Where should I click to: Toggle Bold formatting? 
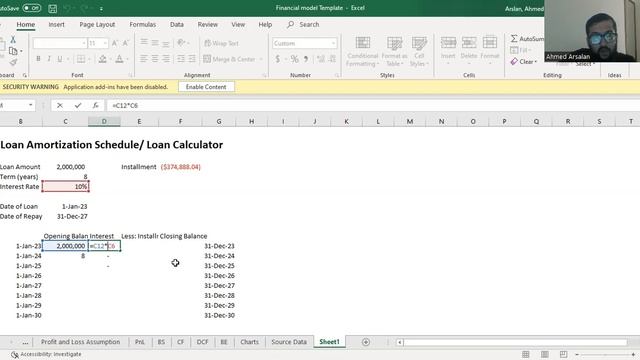pyautogui.click(x=38, y=59)
